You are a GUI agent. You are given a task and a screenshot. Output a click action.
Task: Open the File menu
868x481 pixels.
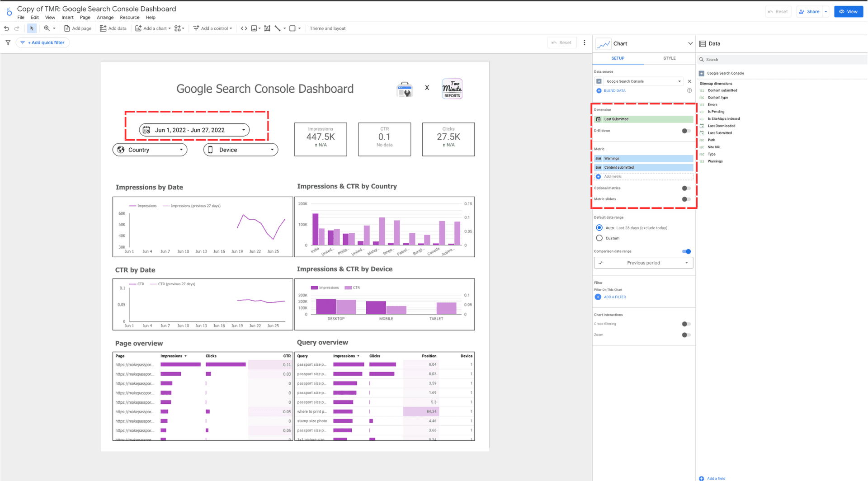pyautogui.click(x=21, y=18)
